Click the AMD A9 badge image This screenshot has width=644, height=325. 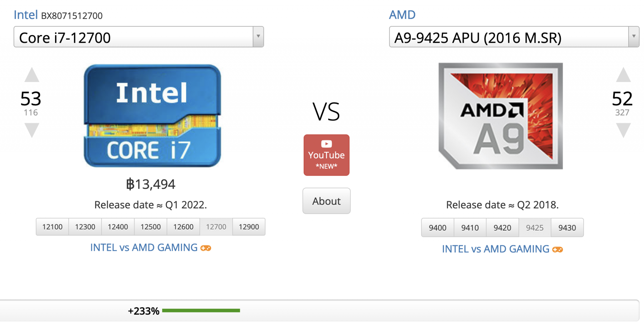tap(500, 116)
